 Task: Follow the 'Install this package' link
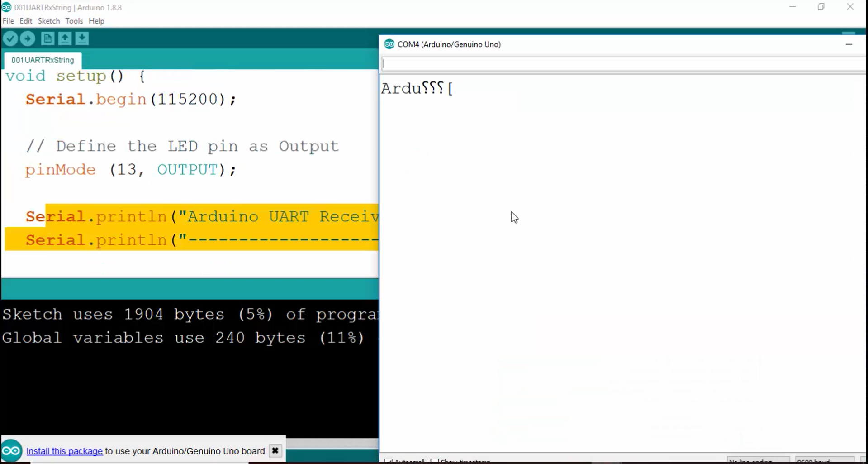64,451
